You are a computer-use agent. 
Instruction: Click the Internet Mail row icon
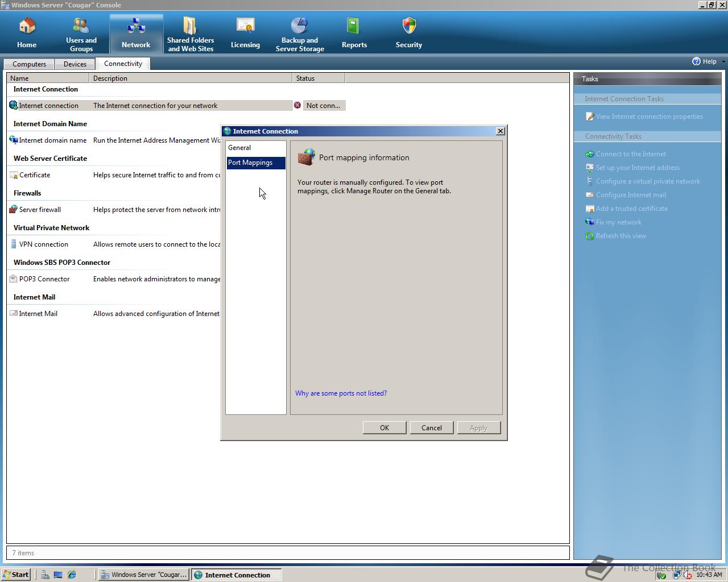[x=14, y=313]
